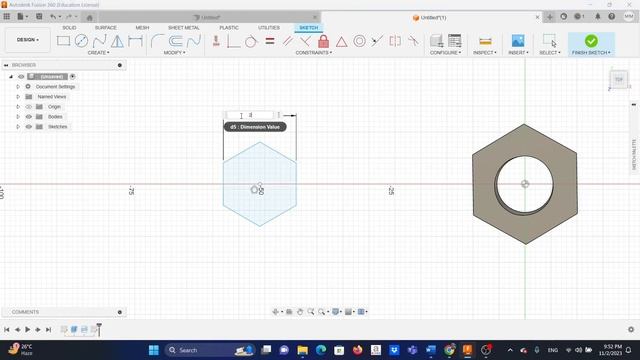Screen dimensions: 640x360
Task: Click the Select window tool icon
Action: pos(549,41)
